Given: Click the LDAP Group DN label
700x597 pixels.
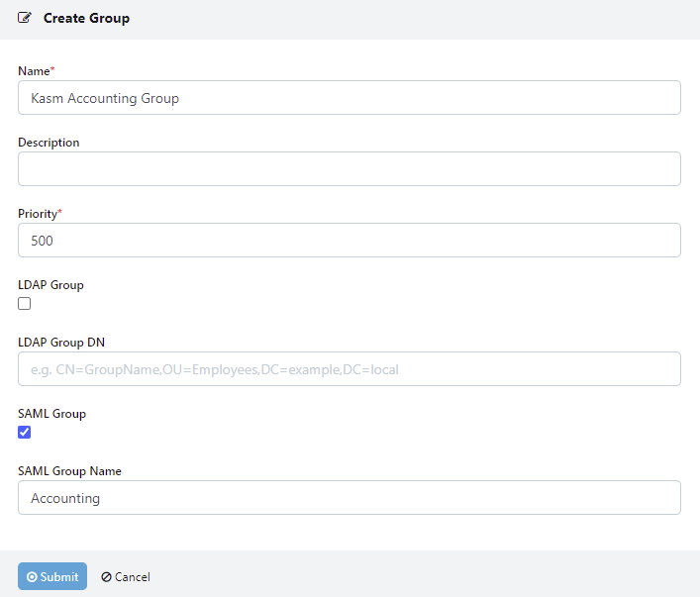Looking at the screenshot, I should tap(61, 343).
